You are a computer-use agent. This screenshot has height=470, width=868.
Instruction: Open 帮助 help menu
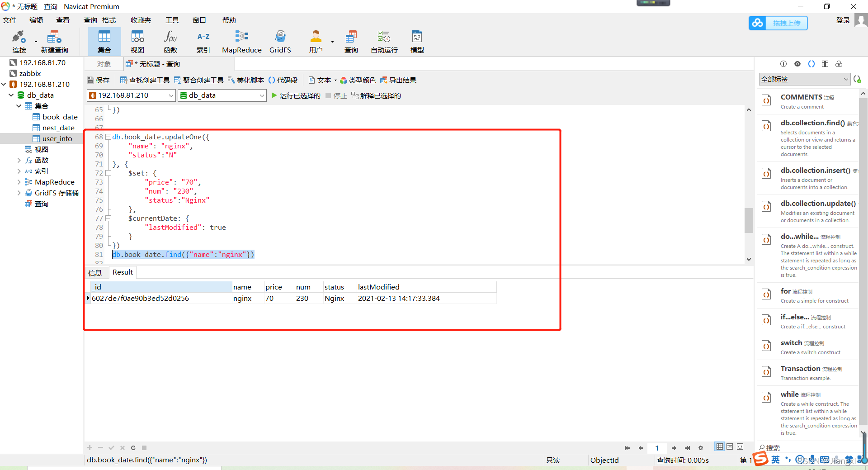click(229, 20)
